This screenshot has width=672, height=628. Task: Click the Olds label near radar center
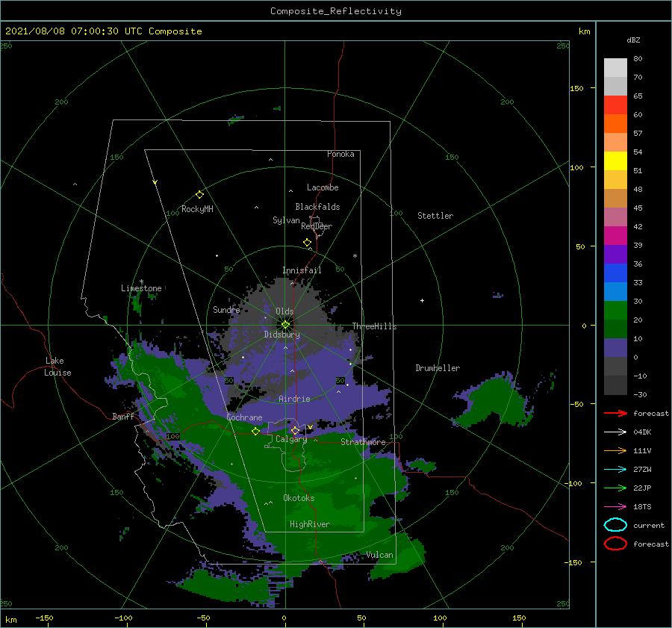284,311
